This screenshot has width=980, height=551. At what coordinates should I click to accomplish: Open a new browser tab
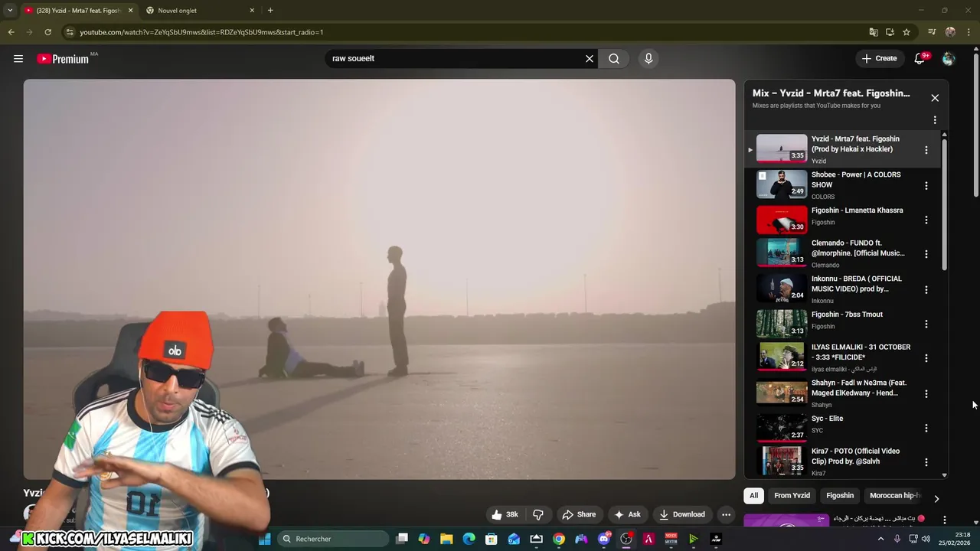click(x=270, y=11)
